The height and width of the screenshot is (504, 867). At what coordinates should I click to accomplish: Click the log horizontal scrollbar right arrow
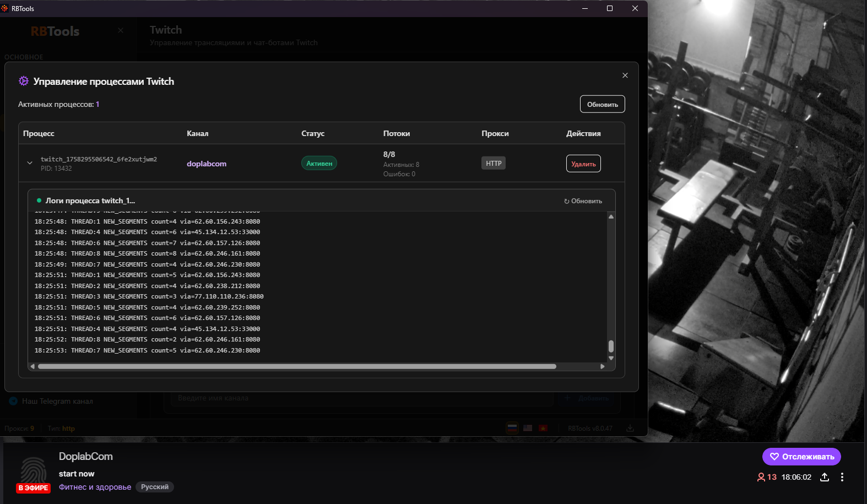602,366
